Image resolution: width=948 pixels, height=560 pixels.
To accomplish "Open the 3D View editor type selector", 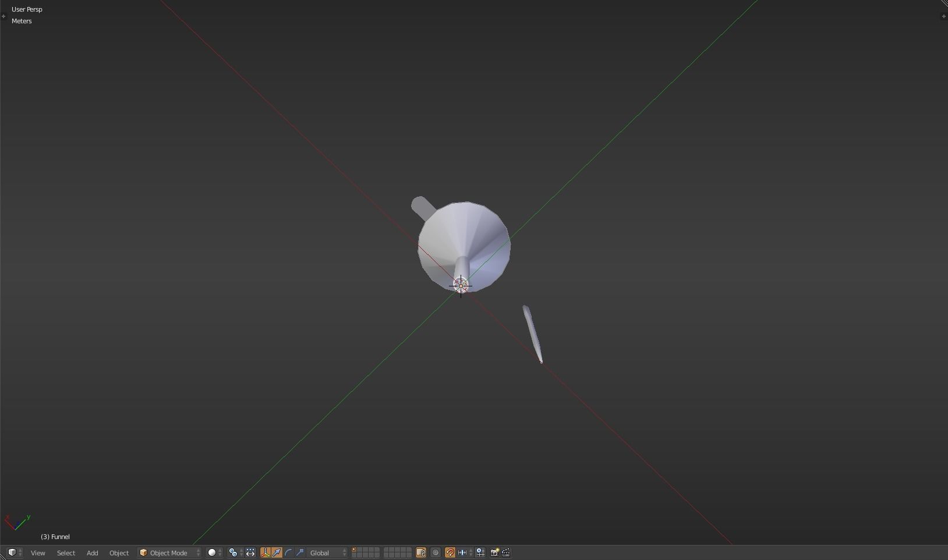I will 15,552.
